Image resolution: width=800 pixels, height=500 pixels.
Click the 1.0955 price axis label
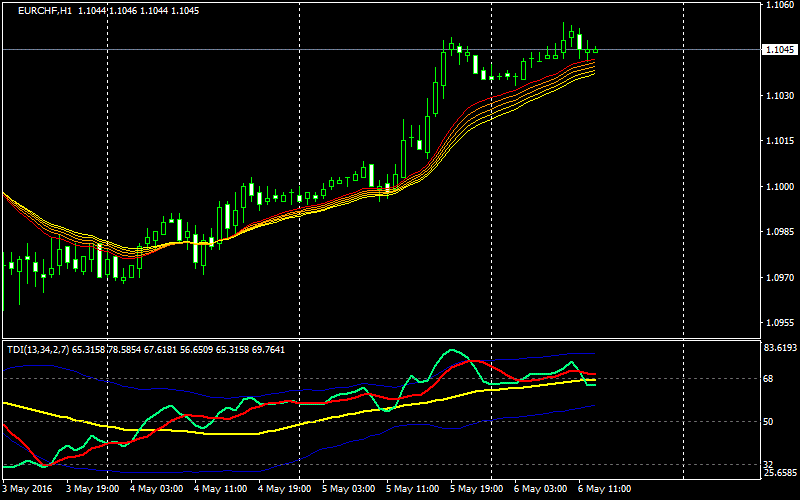779,323
